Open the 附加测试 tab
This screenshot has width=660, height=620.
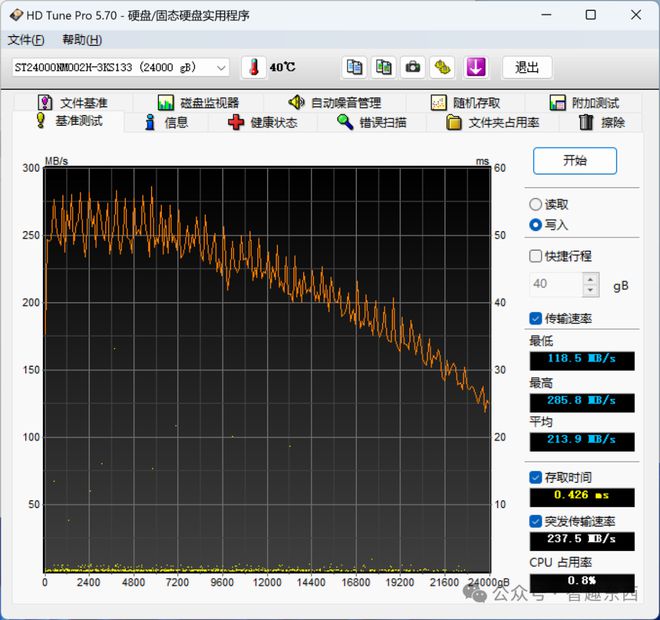click(x=584, y=103)
